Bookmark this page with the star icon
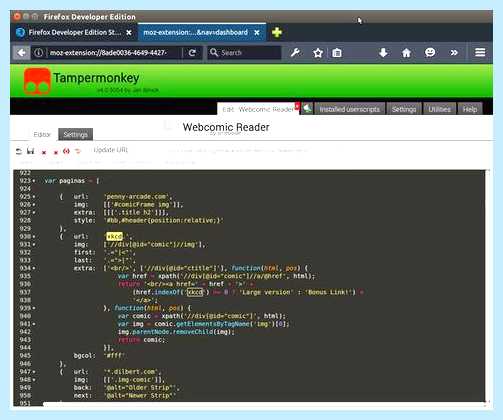Viewport: 503px width, 420px height. click(x=318, y=53)
